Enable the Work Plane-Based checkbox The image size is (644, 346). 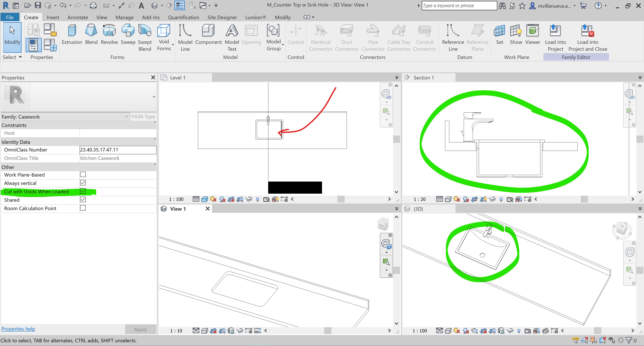[x=83, y=175]
